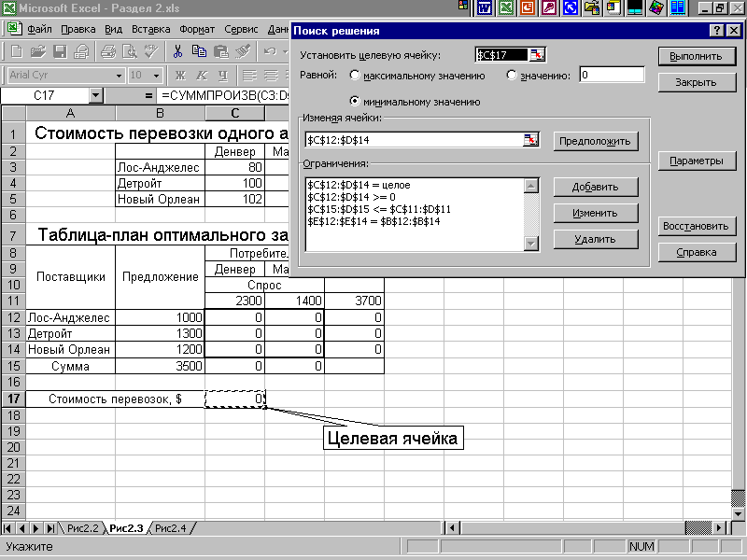The height and width of the screenshot is (560, 747).
Task: Click the Copy toolbar icon
Action: (x=199, y=51)
